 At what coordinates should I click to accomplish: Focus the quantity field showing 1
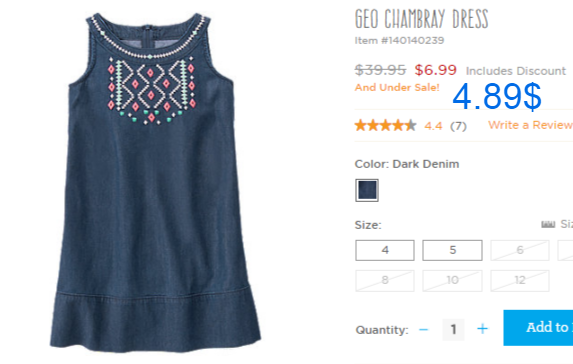pyautogui.click(x=453, y=330)
